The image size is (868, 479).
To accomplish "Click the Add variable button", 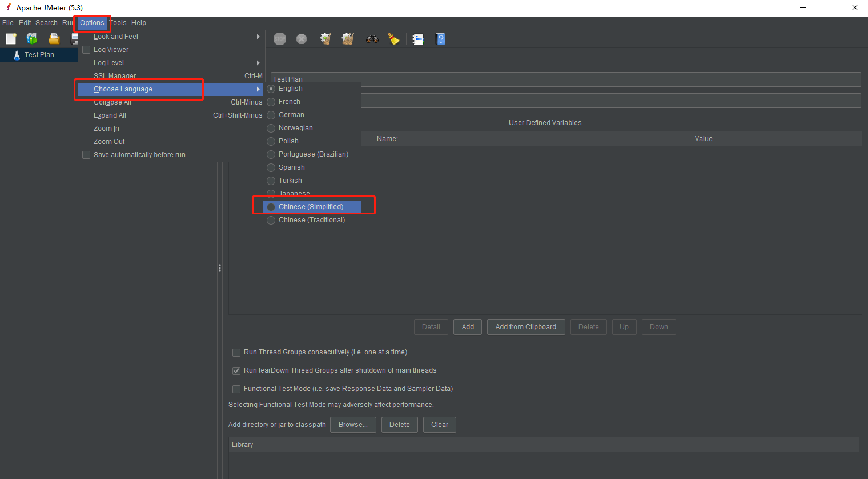I will pos(468,327).
